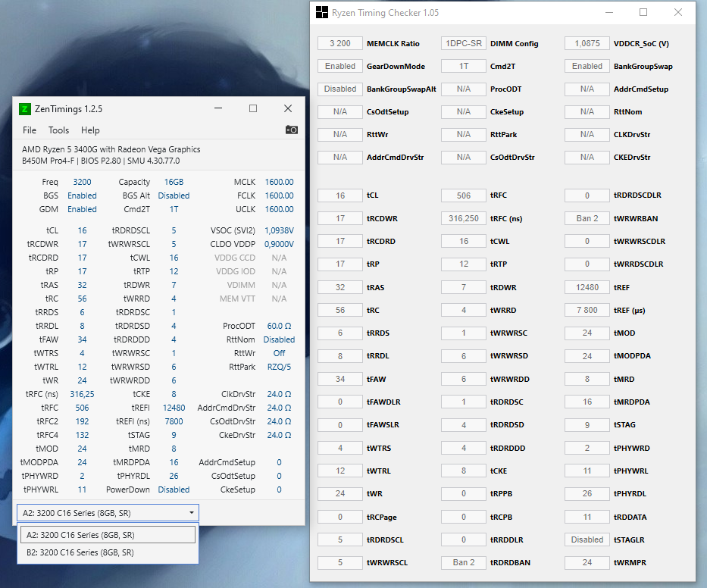Maximize the ZenTimings window
Viewport: 707px width, 588px height.
coord(253,108)
